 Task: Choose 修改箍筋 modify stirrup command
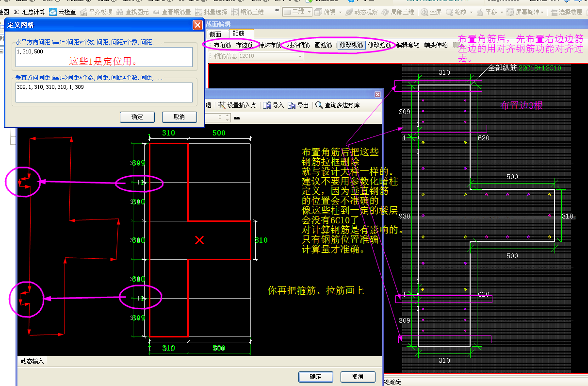tap(380, 45)
